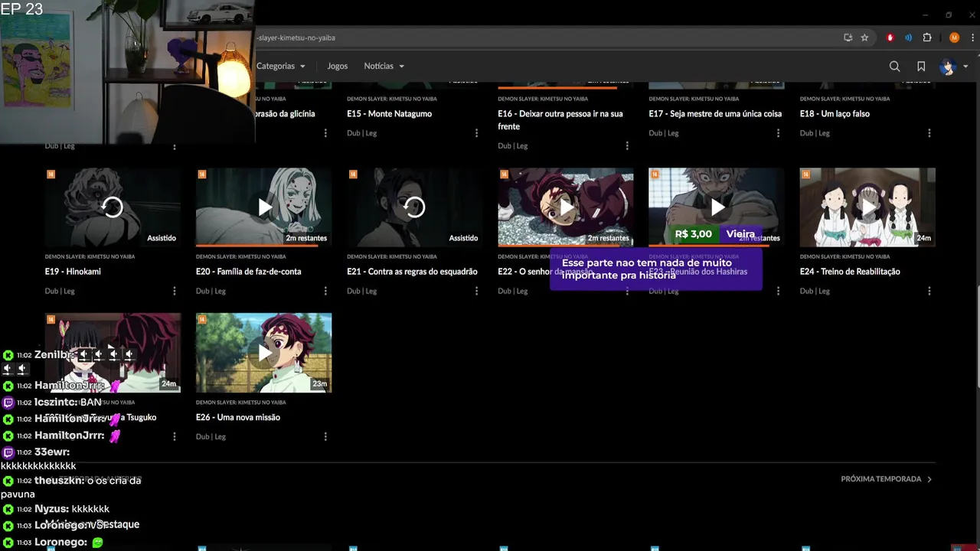Click the address bar URL text

pyautogui.click(x=296, y=37)
